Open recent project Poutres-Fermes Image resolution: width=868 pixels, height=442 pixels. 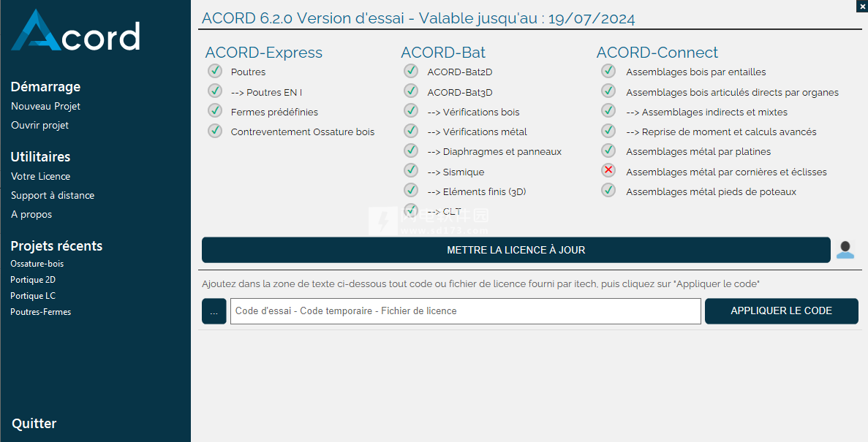40,312
